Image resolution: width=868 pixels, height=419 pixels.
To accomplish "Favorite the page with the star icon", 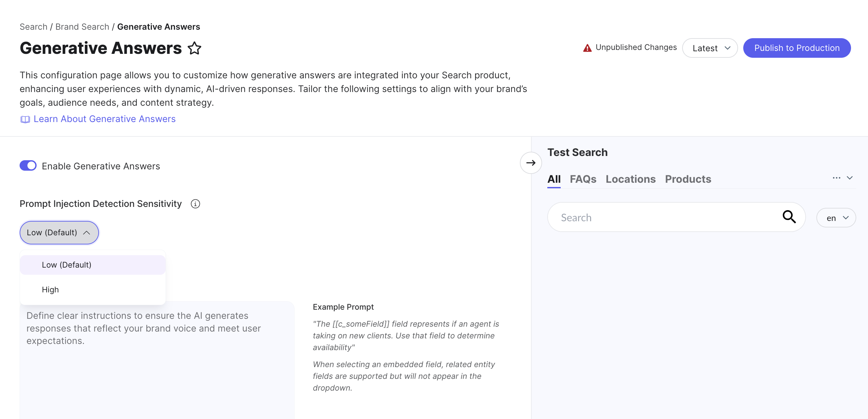I will coord(194,48).
